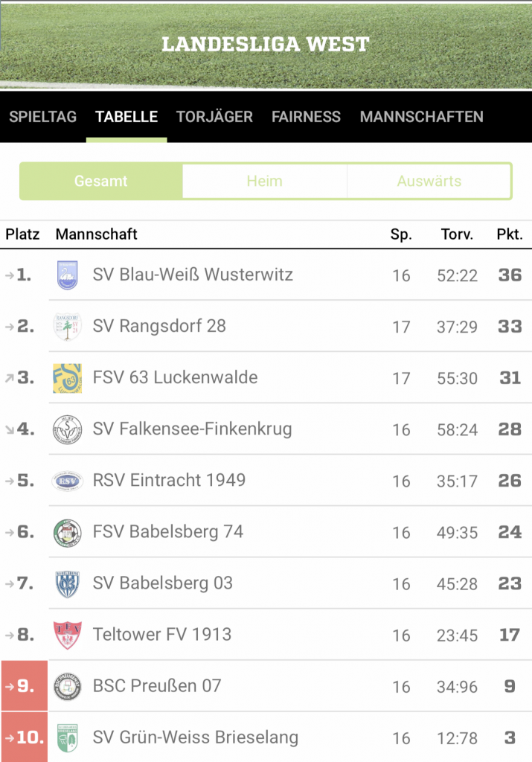
Task: Open the RSV Eintracht 1949 logo
Action: tap(67, 481)
